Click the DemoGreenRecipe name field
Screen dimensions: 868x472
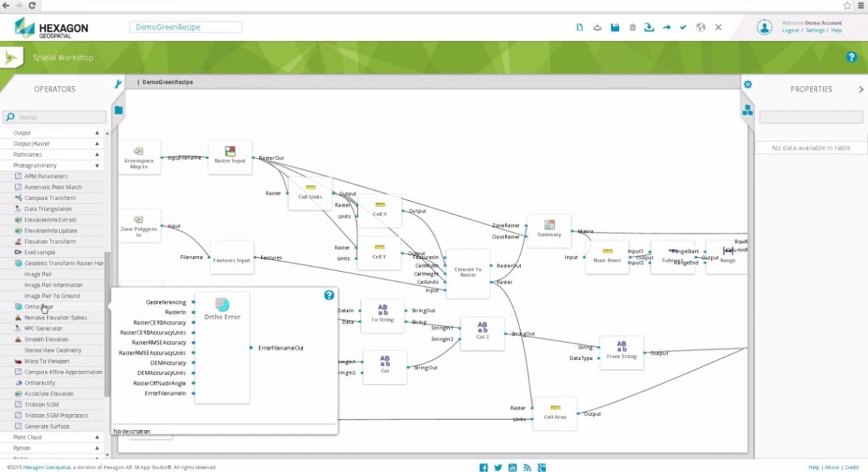coord(186,27)
